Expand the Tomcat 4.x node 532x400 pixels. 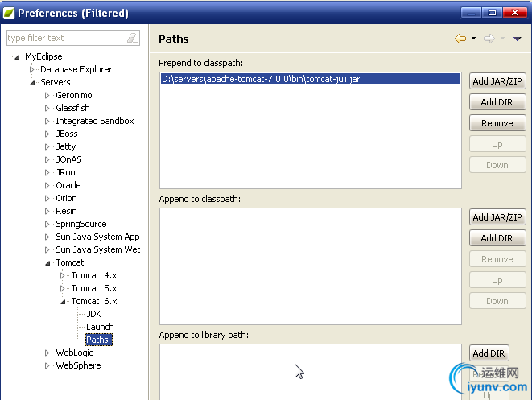[62, 276]
